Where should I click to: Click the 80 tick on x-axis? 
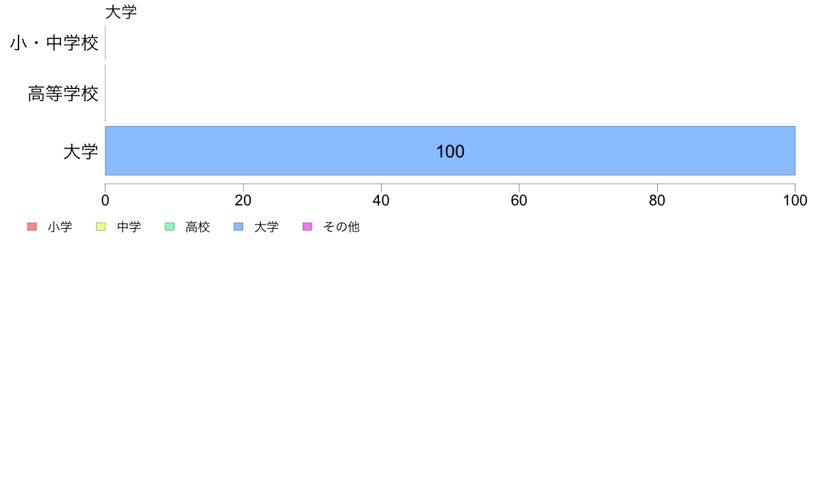pyautogui.click(x=657, y=201)
